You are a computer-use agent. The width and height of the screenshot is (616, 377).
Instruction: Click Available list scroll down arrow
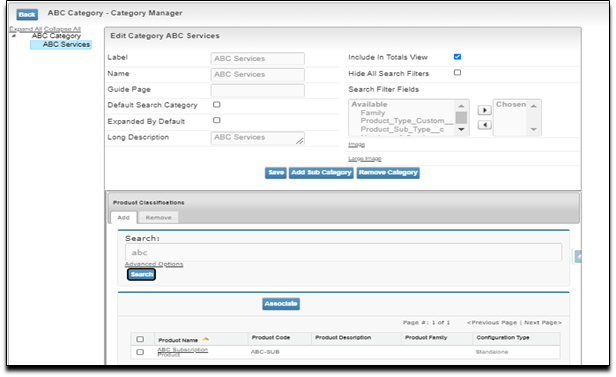tap(461, 129)
